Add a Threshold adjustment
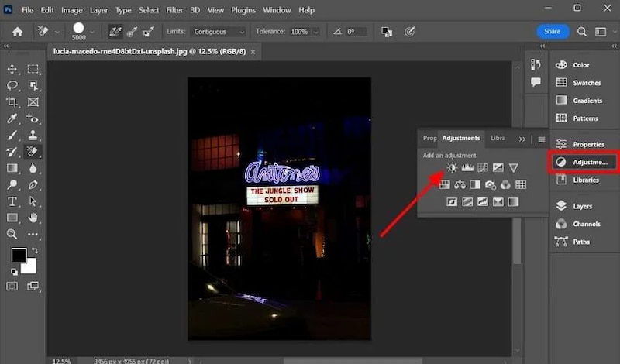Image resolution: width=620 pixels, height=364 pixels. point(482,202)
